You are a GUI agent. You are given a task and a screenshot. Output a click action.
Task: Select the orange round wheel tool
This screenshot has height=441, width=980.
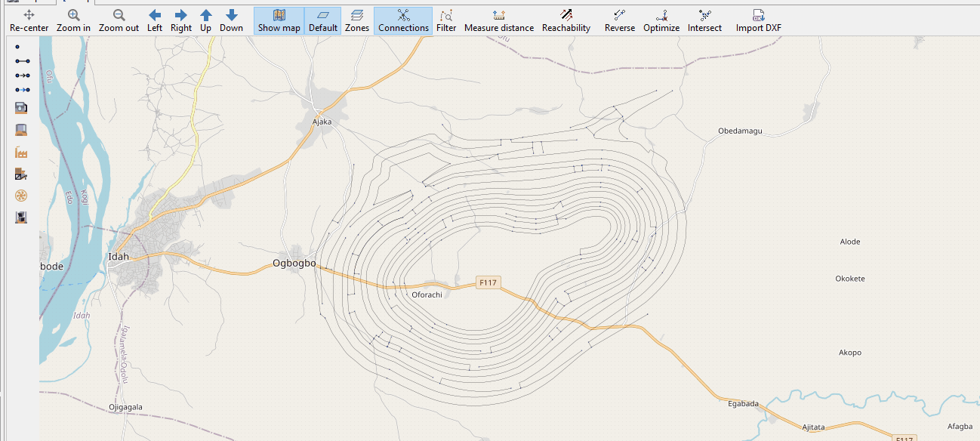(21, 196)
